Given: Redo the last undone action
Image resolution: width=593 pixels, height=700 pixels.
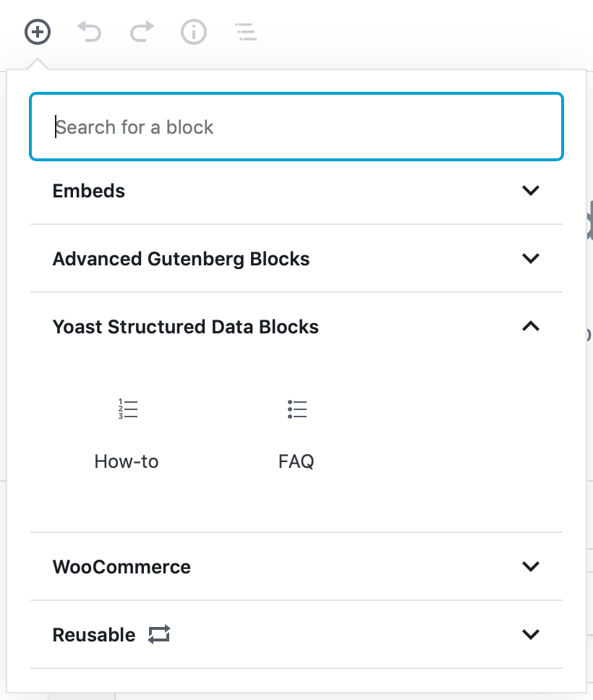Looking at the screenshot, I should pyautogui.click(x=142, y=32).
